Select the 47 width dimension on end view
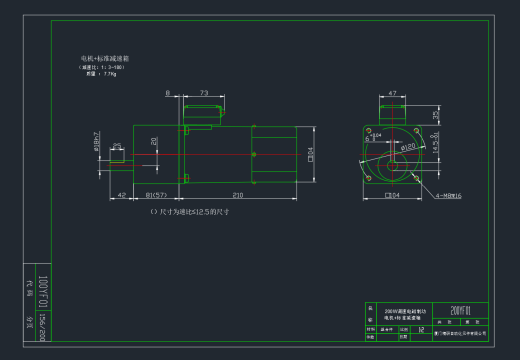The width and height of the screenshot is (520, 360). point(392,93)
